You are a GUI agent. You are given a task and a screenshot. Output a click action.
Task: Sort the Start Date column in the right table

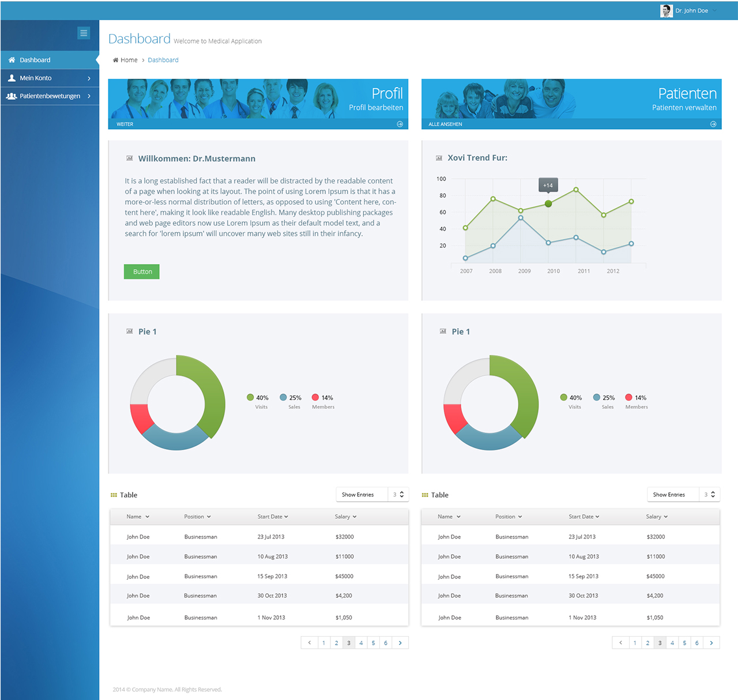(x=583, y=516)
